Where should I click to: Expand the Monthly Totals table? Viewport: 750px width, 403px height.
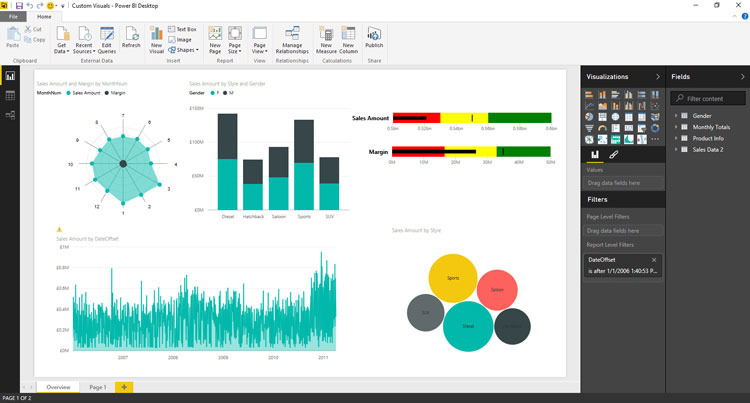tap(676, 127)
